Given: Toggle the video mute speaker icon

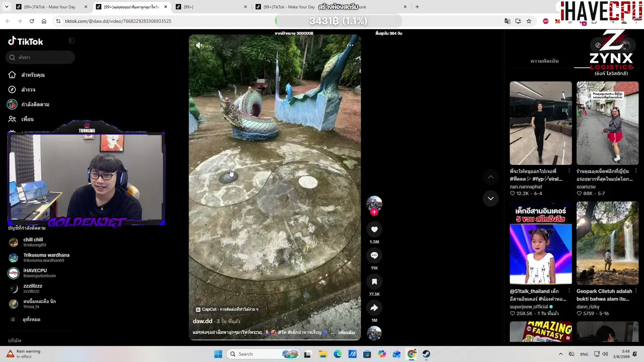Looking at the screenshot, I should tap(199, 45).
